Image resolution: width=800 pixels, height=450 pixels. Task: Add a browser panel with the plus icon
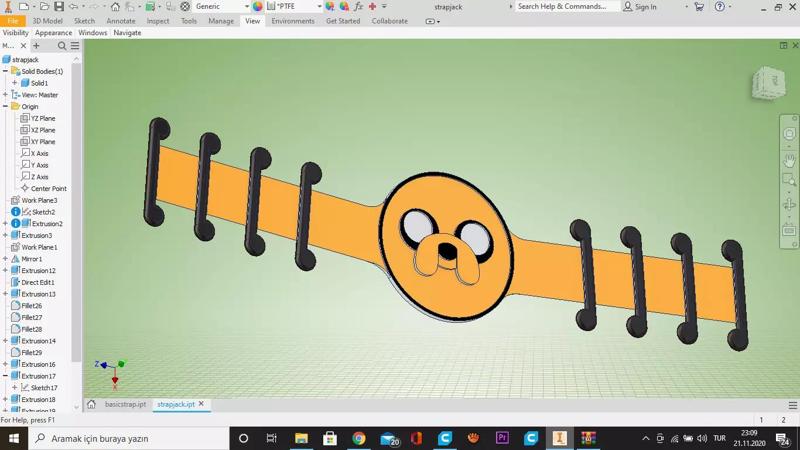point(36,46)
